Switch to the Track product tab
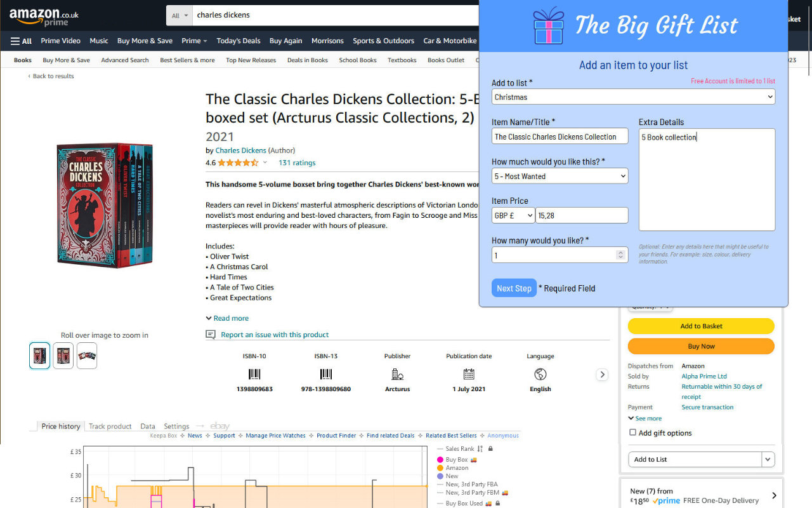Image resolution: width=812 pixels, height=508 pixels. [110, 426]
